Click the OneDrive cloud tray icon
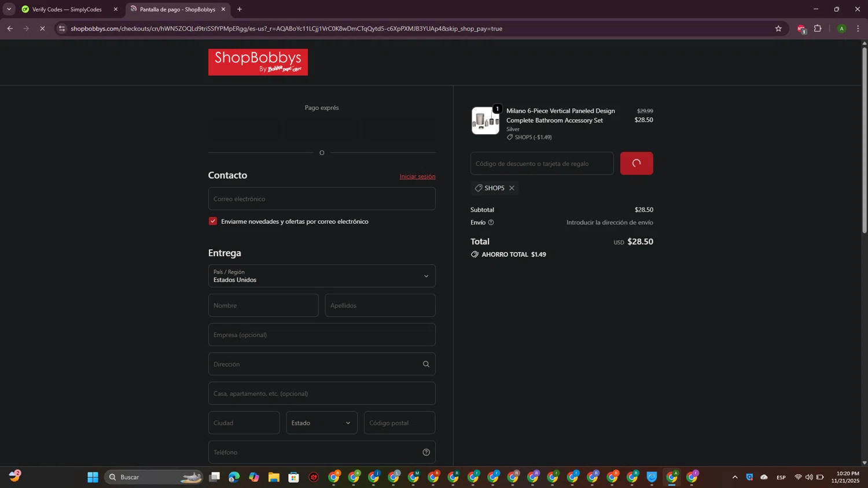 coord(764,477)
